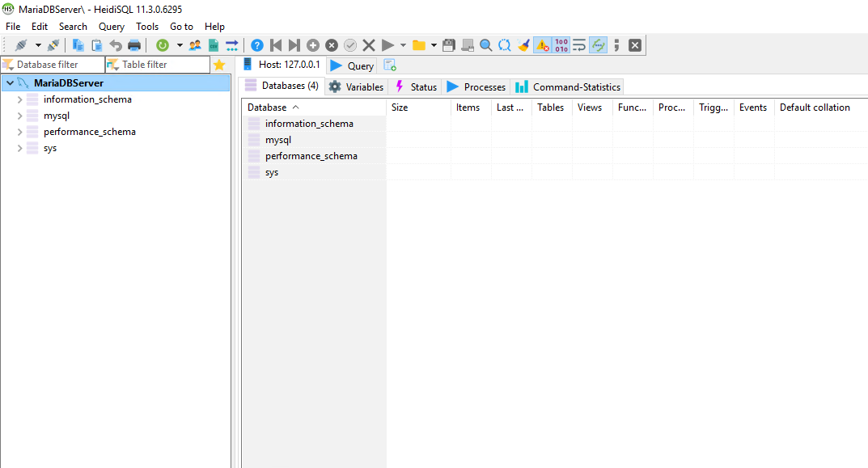The height and width of the screenshot is (468, 868).
Task: Expand the performance_schema tree node
Action: coord(20,132)
